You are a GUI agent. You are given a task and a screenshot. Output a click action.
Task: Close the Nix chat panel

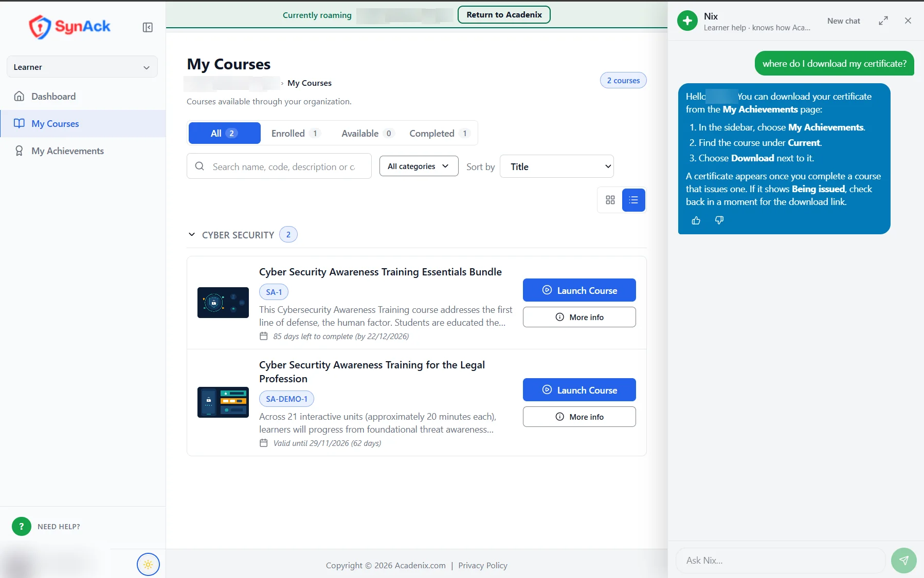click(908, 21)
